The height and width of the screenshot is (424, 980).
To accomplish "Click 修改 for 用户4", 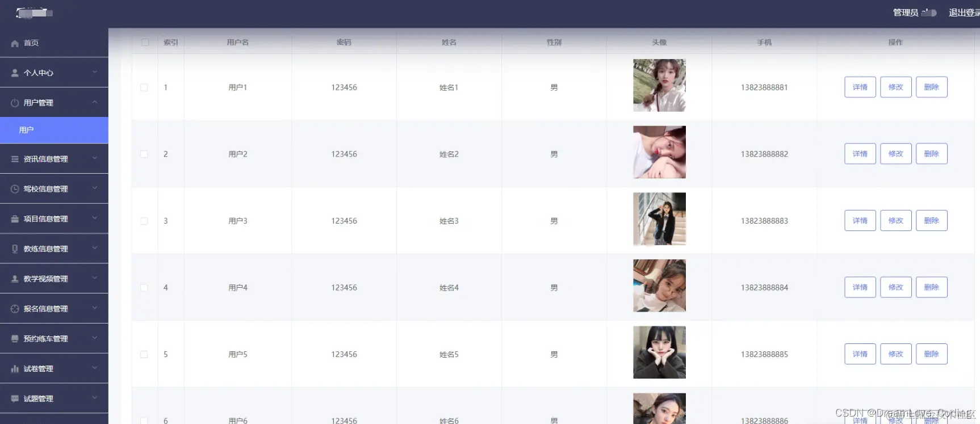I will [x=896, y=287].
